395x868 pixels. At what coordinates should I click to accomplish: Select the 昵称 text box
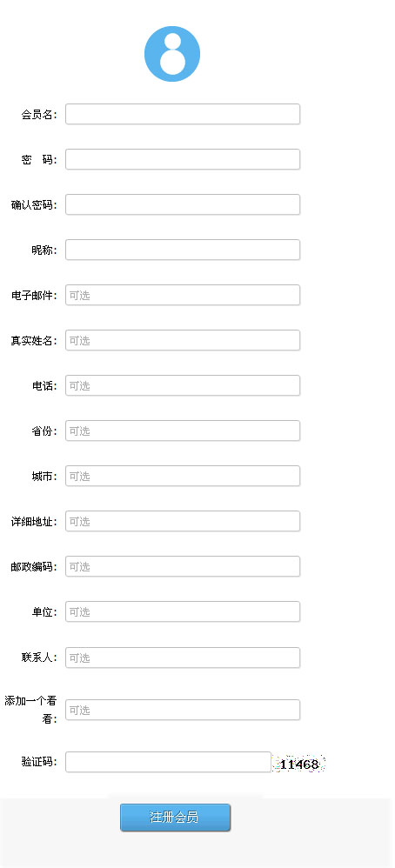183,250
